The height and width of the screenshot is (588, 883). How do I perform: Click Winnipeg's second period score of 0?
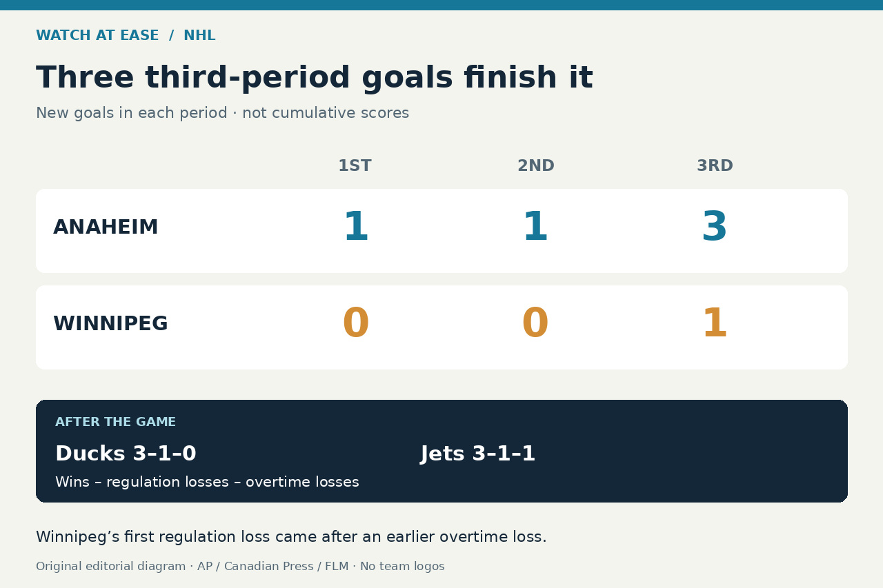(535, 323)
